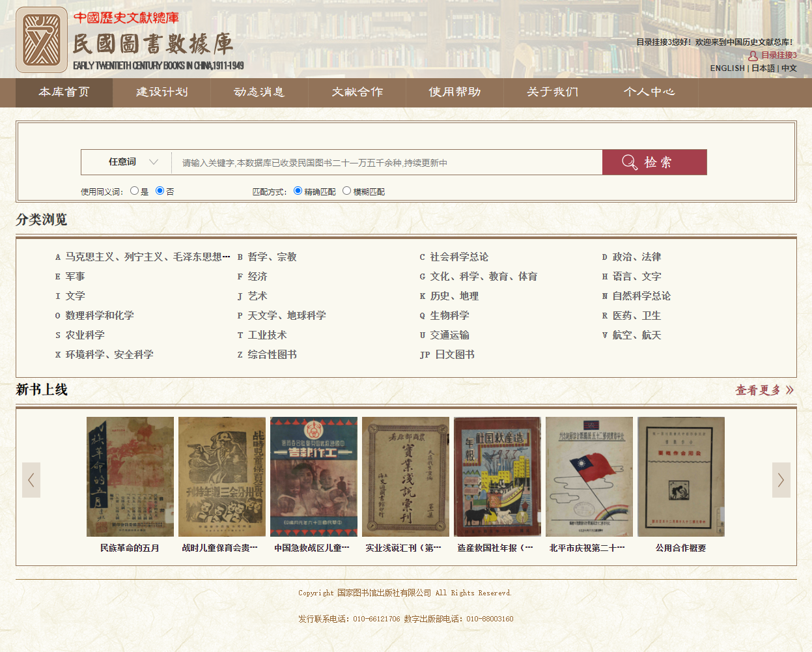
Task: Choose 模糊匹配 fuzzy match option
Action: (347, 191)
